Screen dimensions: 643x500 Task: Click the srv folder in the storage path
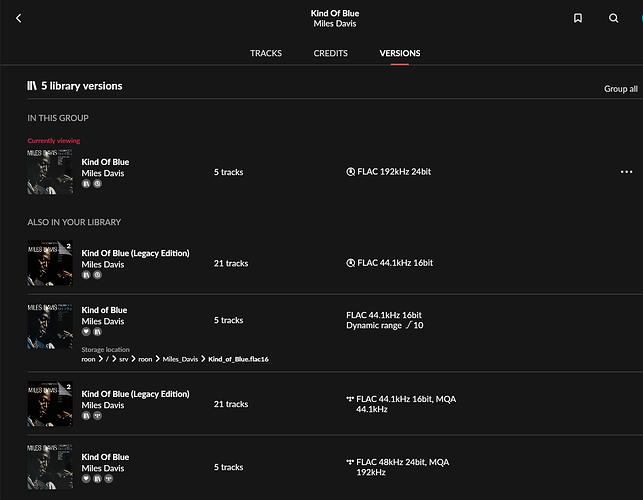click(x=122, y=358)
